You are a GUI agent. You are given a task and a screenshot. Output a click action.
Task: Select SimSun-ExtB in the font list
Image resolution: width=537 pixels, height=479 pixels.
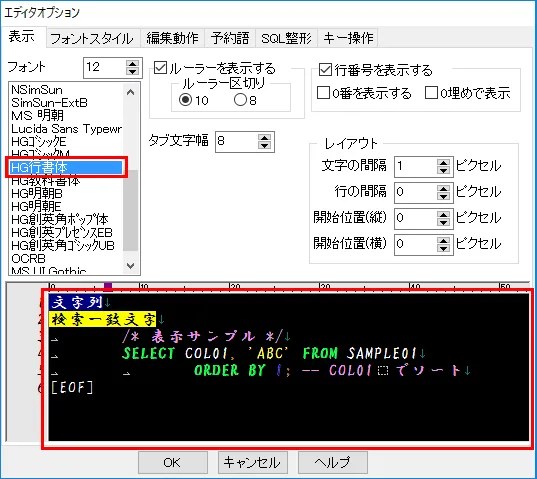pos(66,103)
